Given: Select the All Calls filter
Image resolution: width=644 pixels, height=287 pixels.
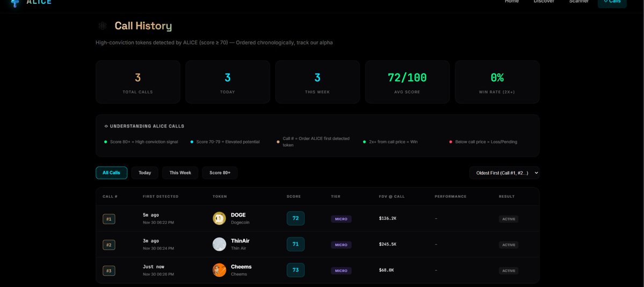Looking at the screenshot, I should pos(112,173).
